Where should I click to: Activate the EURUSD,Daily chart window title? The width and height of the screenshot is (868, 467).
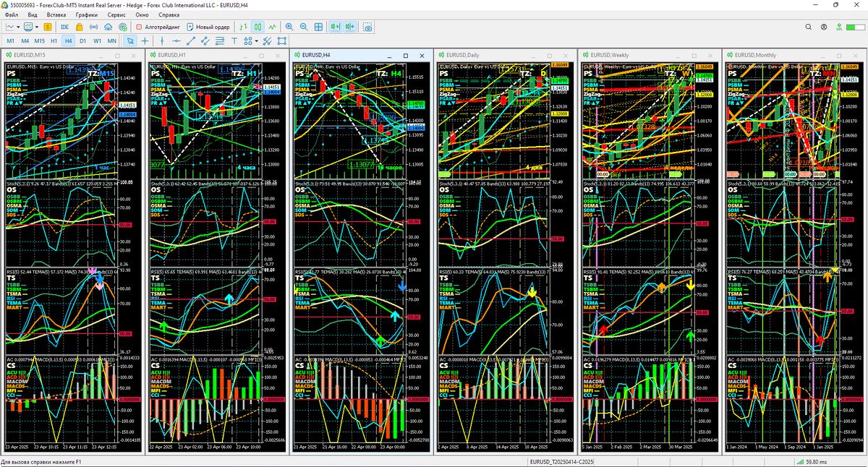coord(463,55)
